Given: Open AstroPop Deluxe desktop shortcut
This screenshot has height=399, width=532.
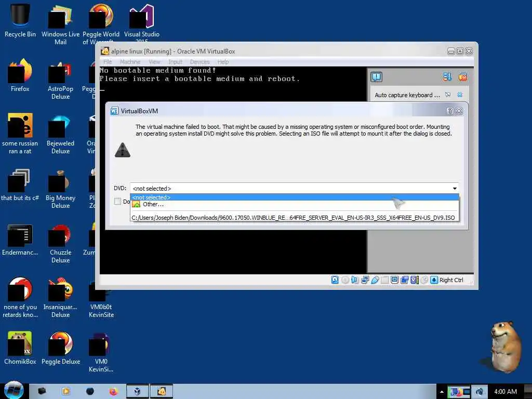Looking at the screenshot, I should pos(60,79).
